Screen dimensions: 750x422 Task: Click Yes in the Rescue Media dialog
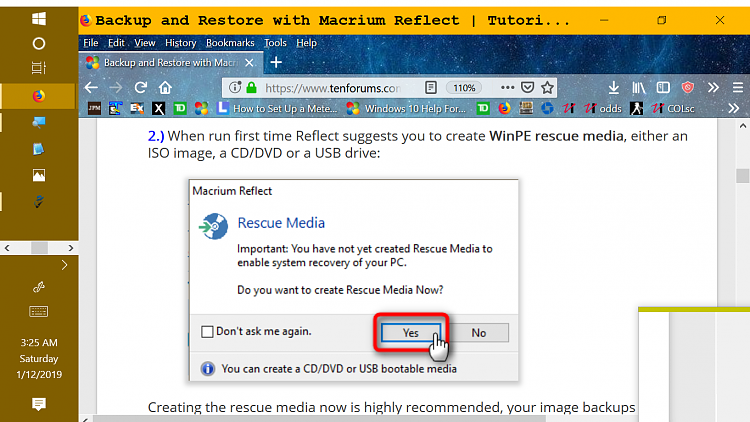tap(410, 333)
